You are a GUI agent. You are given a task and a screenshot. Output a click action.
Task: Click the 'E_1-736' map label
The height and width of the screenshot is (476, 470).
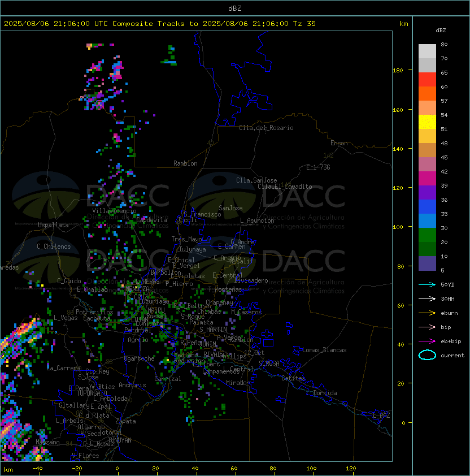[318, 167]
